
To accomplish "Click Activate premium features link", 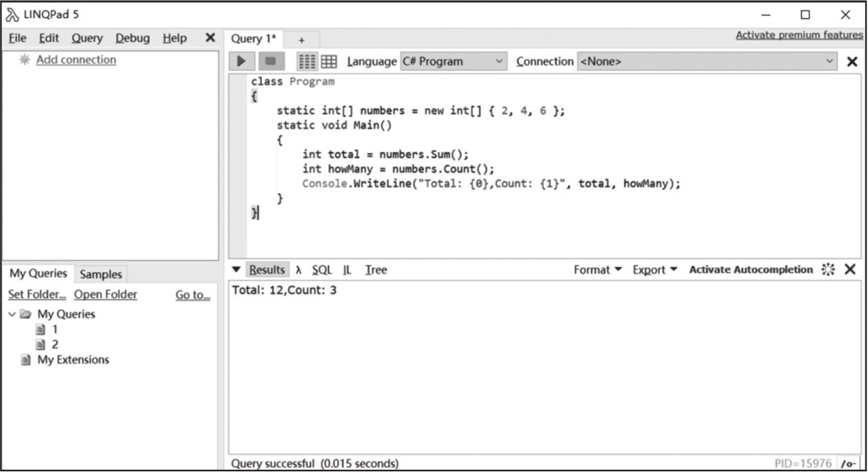I will [x=799, y=35].
